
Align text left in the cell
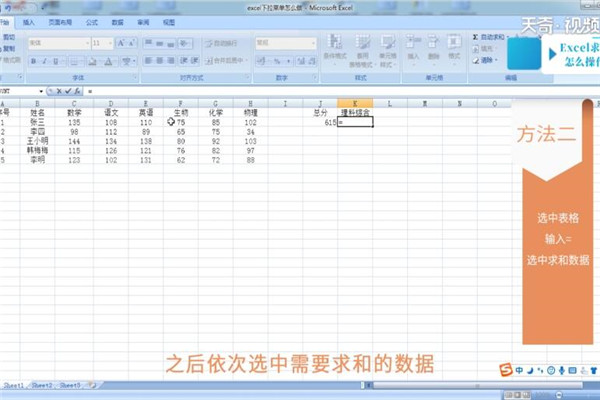148,60
